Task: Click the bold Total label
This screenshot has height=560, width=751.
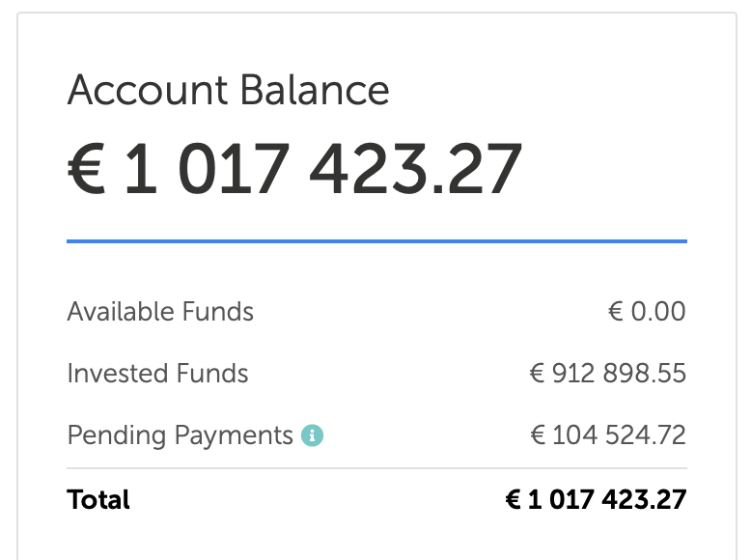Action: pos(98,499)
